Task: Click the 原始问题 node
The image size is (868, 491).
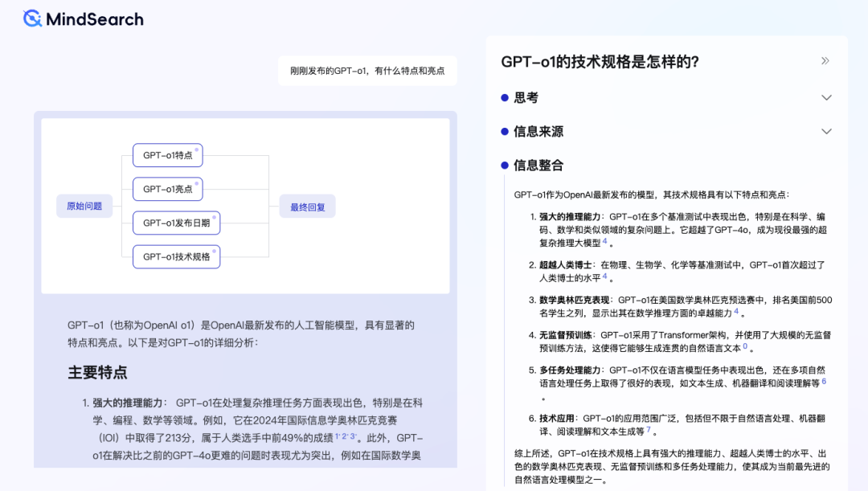Action: click(x=84, y=206)
